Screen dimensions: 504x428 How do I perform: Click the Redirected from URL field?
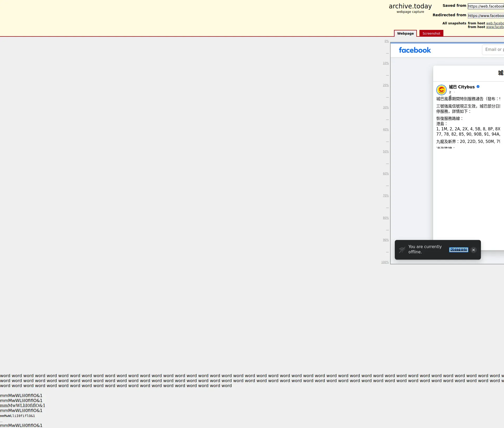point(486,16)
